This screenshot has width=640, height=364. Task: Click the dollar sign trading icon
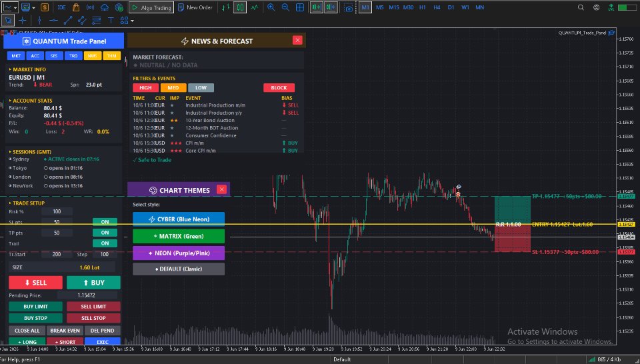coord(45,7)
